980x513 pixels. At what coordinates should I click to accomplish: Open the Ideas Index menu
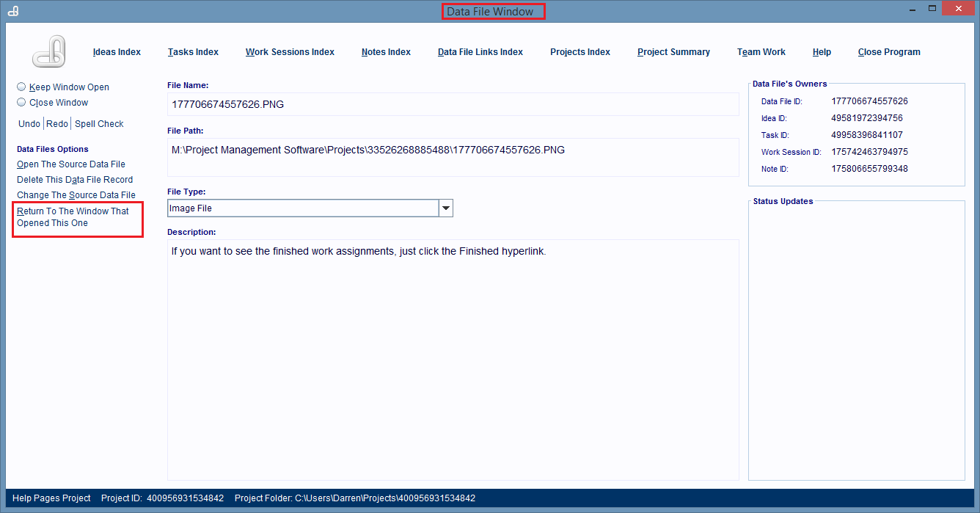pos(117,52)
